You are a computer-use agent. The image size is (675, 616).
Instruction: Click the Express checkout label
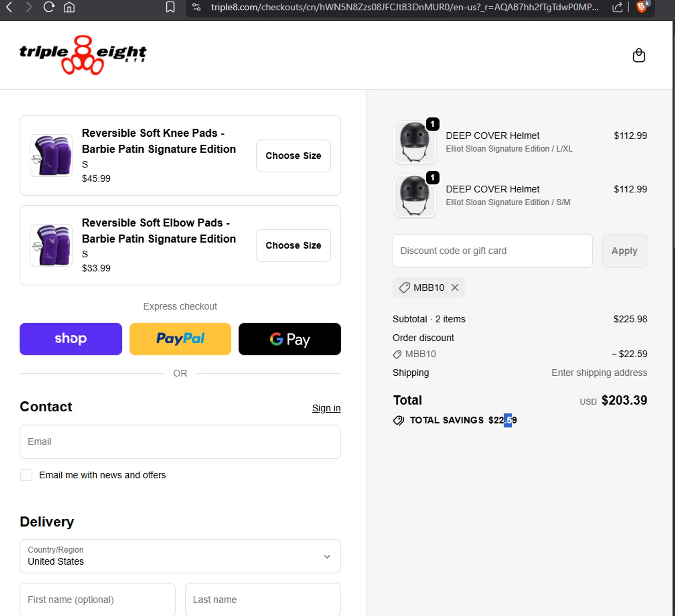click(180, 306)
